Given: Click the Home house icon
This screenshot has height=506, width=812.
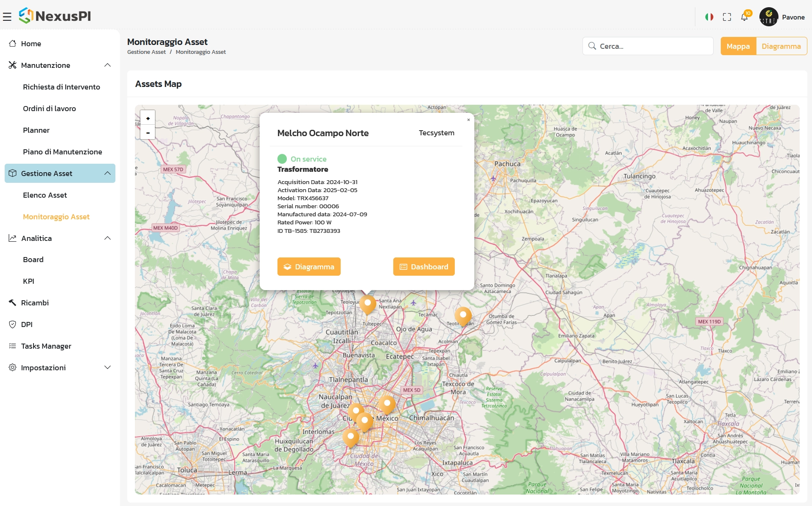Looking at the screenshot, I should [x=12, y=43].
